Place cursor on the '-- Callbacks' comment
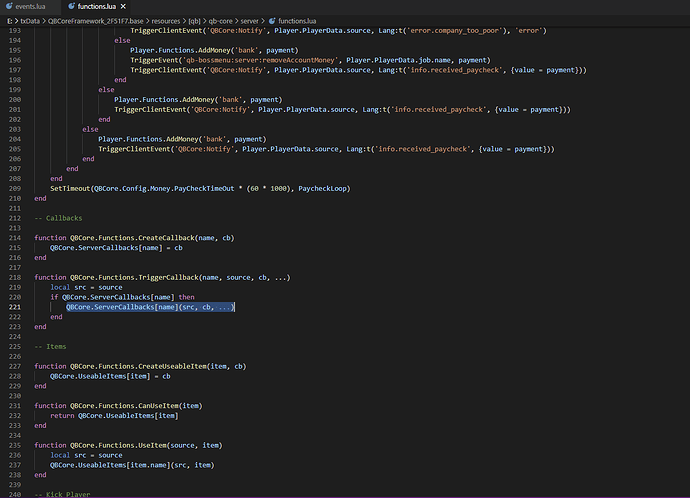The image size is (690, 498). (58, 216)
